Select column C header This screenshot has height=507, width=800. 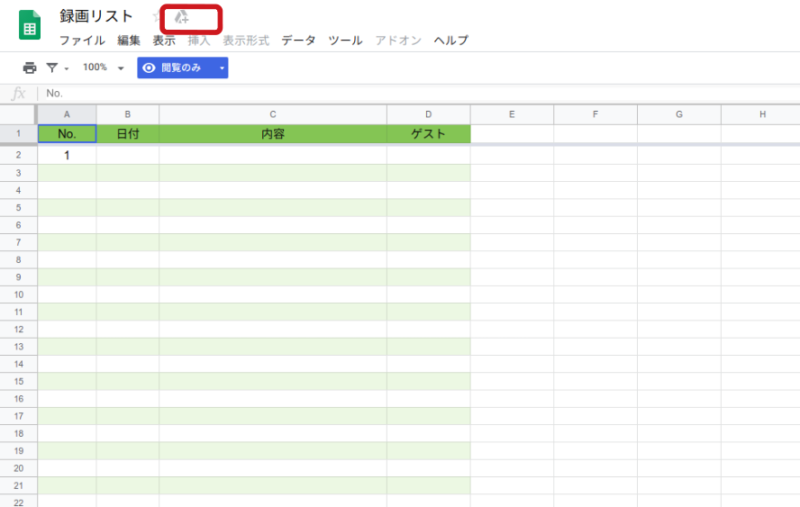(273, 114)
